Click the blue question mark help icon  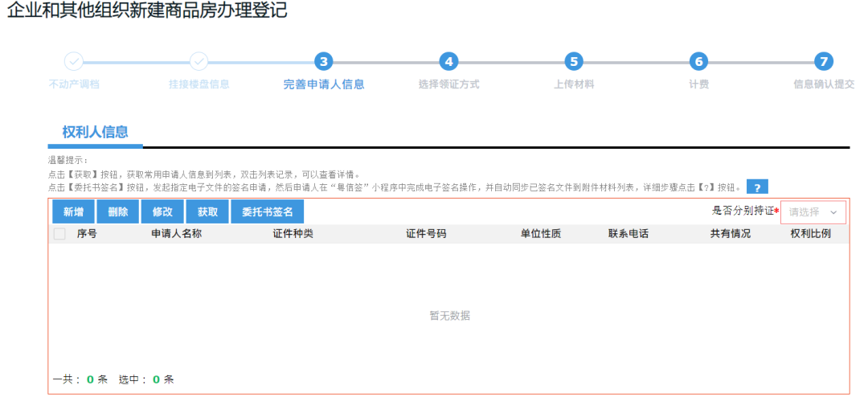coord(757,187)
